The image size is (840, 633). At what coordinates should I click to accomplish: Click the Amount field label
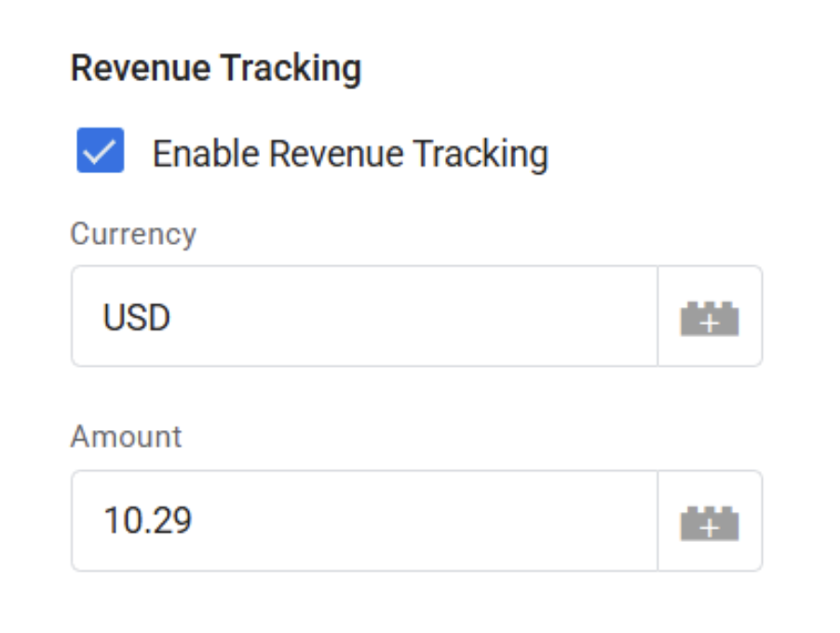click(128, 438)
